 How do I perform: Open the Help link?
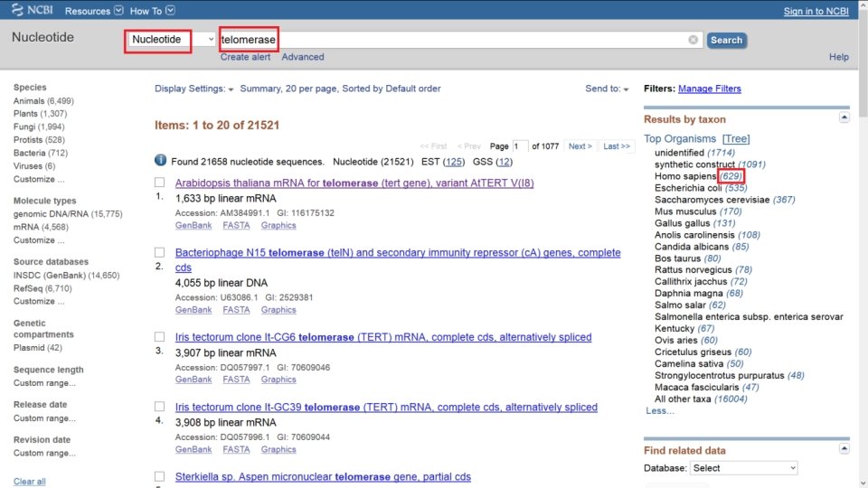click(839, 57)
